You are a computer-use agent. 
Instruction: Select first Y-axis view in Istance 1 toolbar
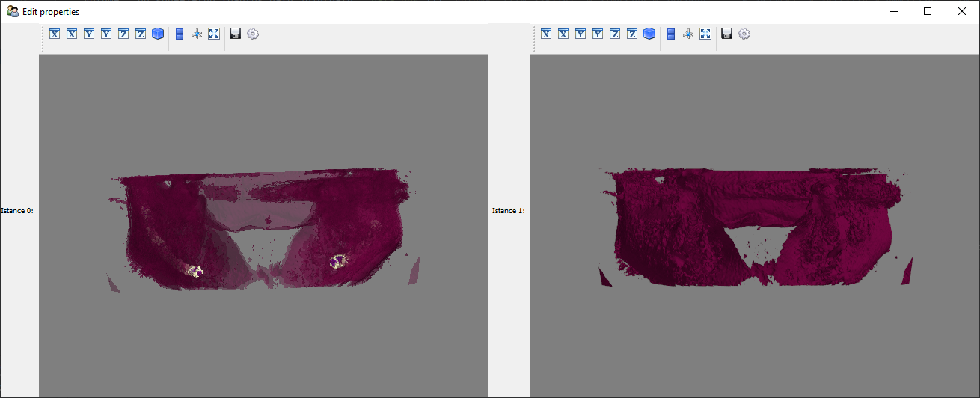[x=581, y=34]
